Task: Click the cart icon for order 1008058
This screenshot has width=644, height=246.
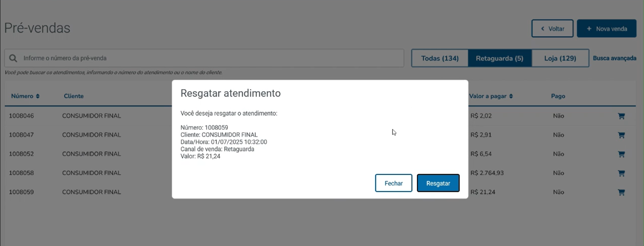Action: pos(621,173)
